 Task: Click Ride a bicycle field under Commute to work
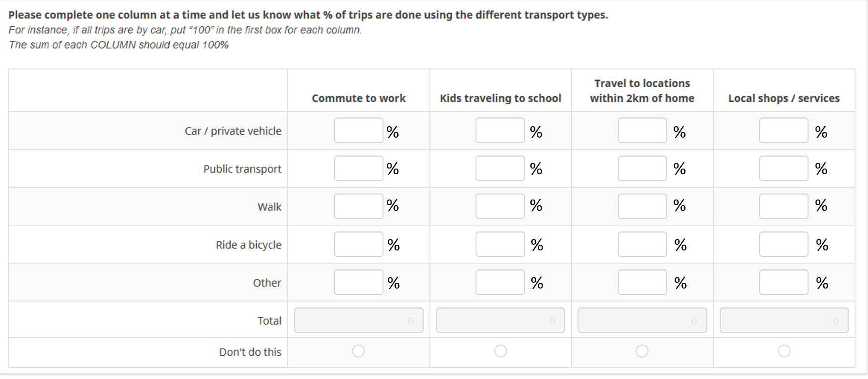click(x=358, y=244)
